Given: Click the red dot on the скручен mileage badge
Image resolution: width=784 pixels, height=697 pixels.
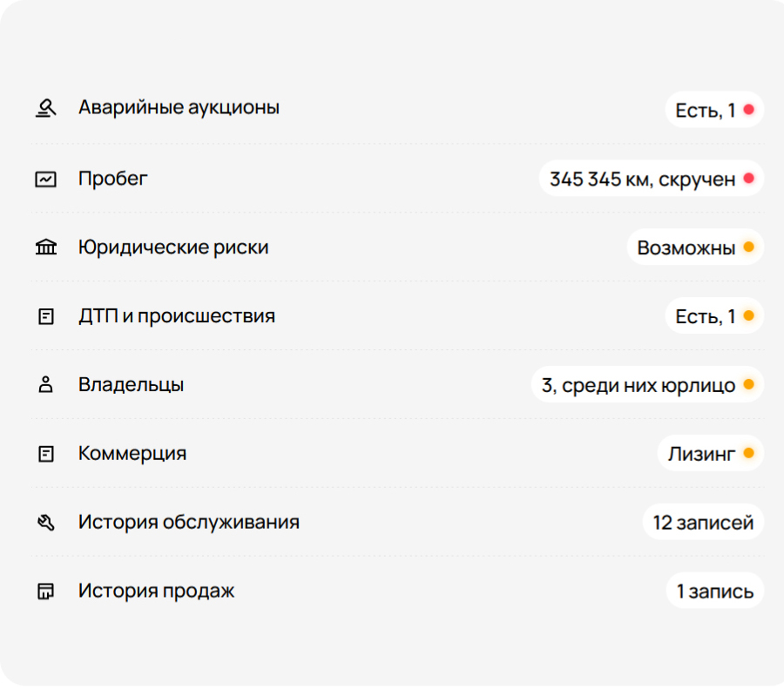Looking at the screenshot, I should 747,178.
